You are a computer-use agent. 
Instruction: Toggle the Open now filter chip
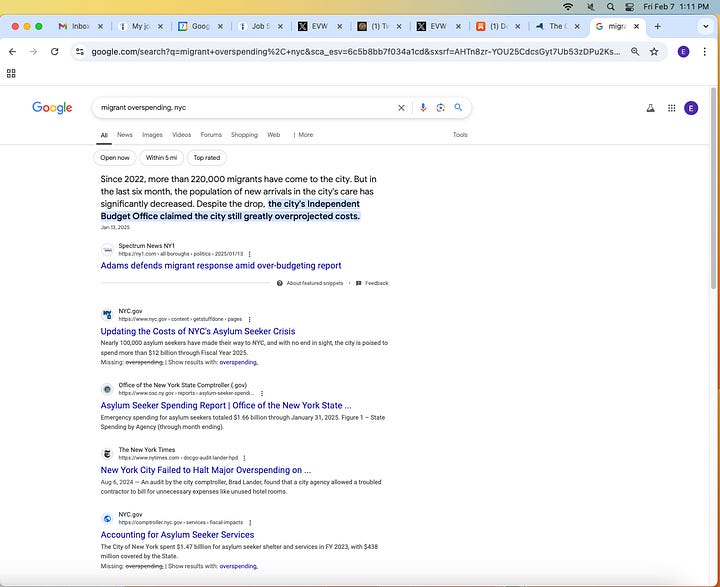[115, 158]
